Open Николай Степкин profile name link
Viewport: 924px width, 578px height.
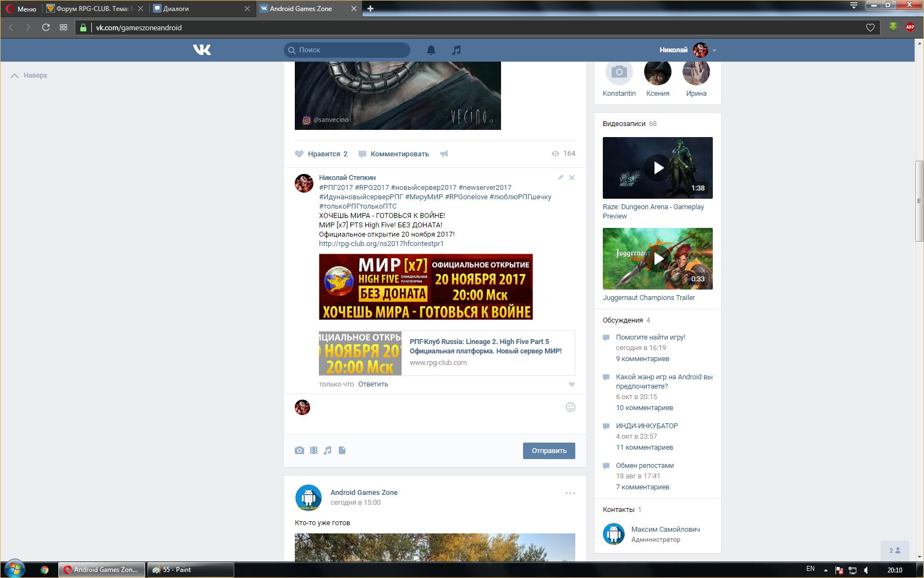point(347,178)
